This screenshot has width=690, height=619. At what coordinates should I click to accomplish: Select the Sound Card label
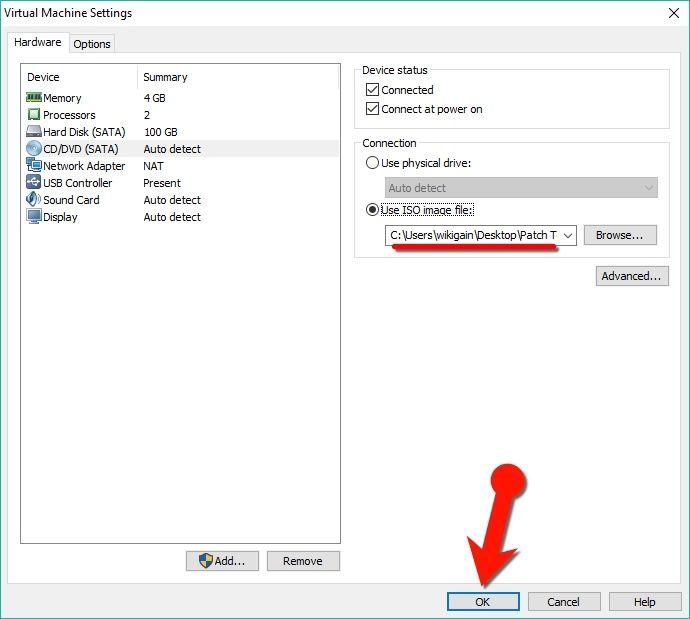[71, 200]
